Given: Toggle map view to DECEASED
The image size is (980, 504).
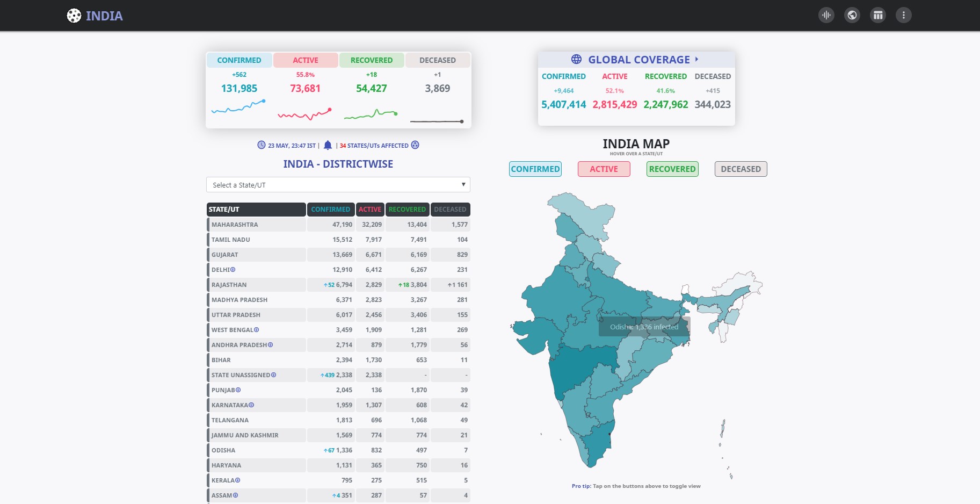Looking at the screenshot, I should point(741,169).
